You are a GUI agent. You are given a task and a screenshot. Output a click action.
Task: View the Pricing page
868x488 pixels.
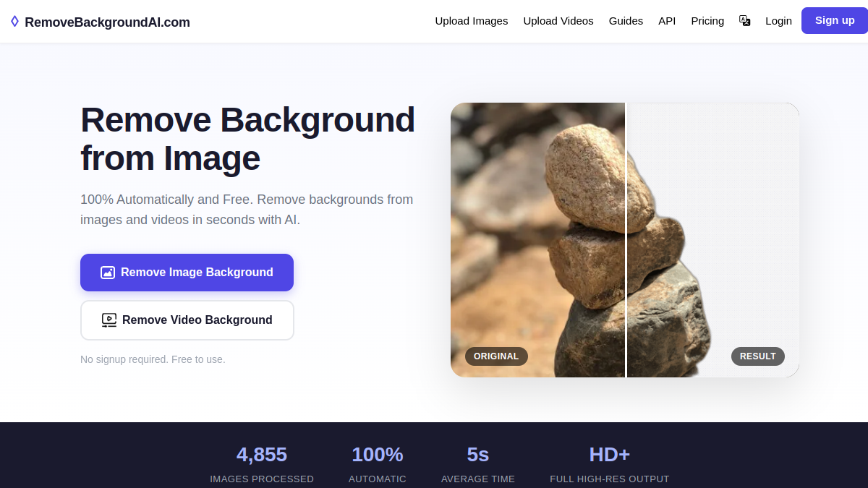click(707, 21)
